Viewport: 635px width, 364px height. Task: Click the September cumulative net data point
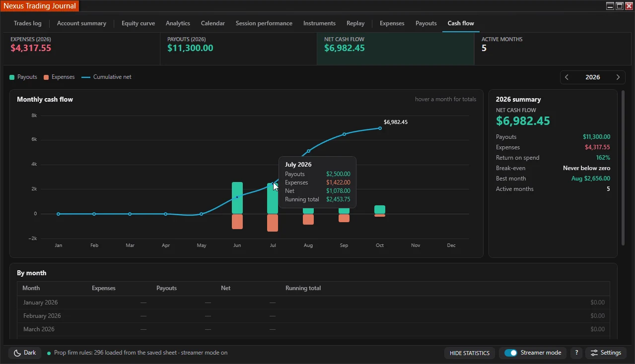(344, 134)
